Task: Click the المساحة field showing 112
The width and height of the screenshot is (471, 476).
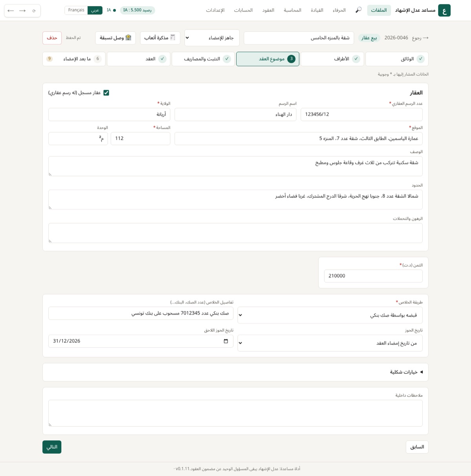Action: tap(141, 139)
